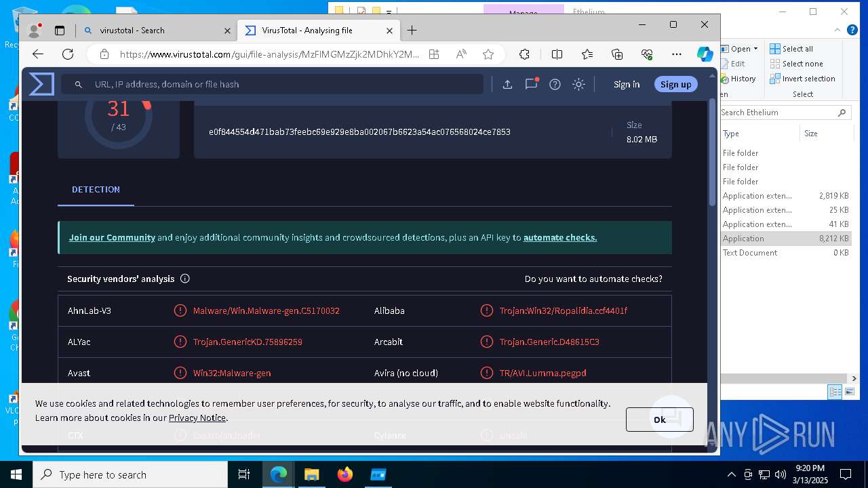Show hidden system tray icons

(x=731, y=474)
